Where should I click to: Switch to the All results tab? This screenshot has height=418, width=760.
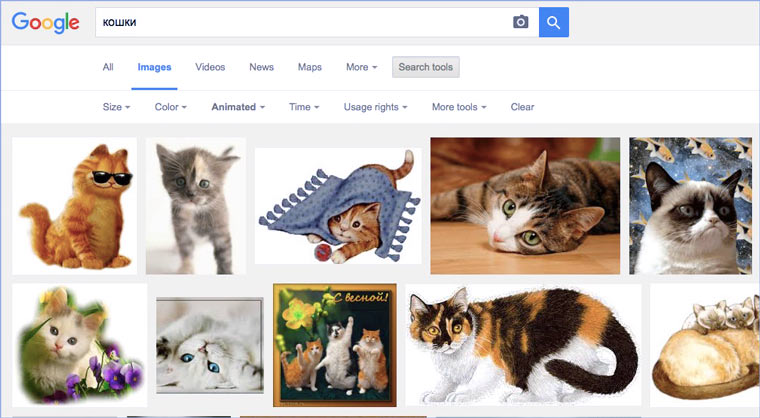point(108,67)
